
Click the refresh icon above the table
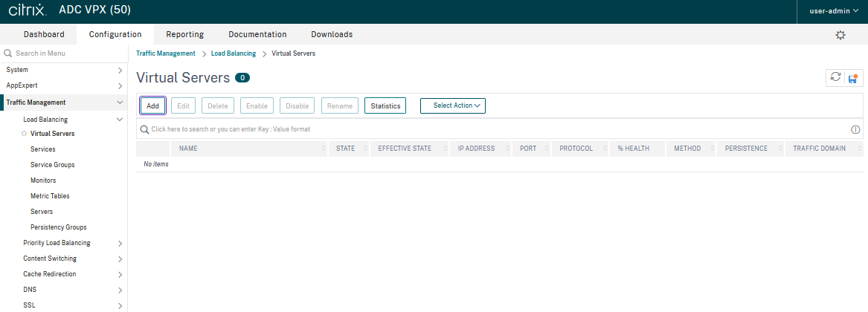836,78
